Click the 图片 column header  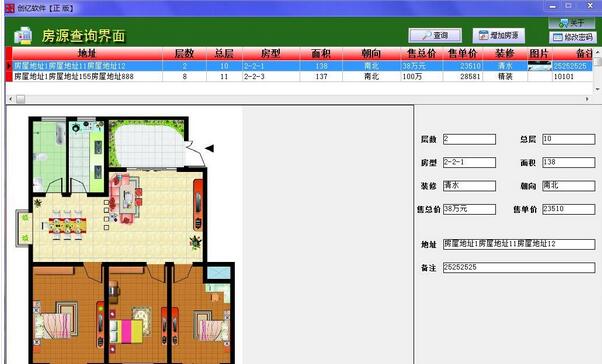click(x=539, y=53)
